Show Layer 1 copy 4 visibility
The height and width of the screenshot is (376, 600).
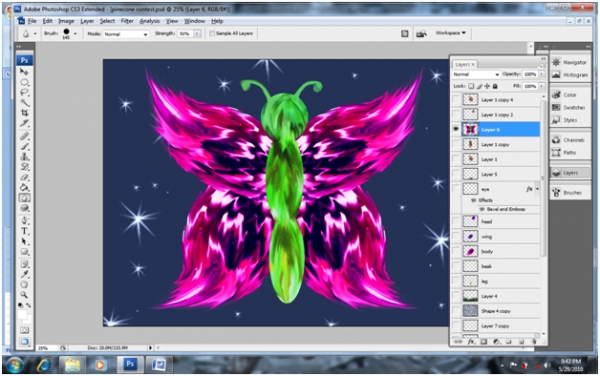tap(456, 100)
